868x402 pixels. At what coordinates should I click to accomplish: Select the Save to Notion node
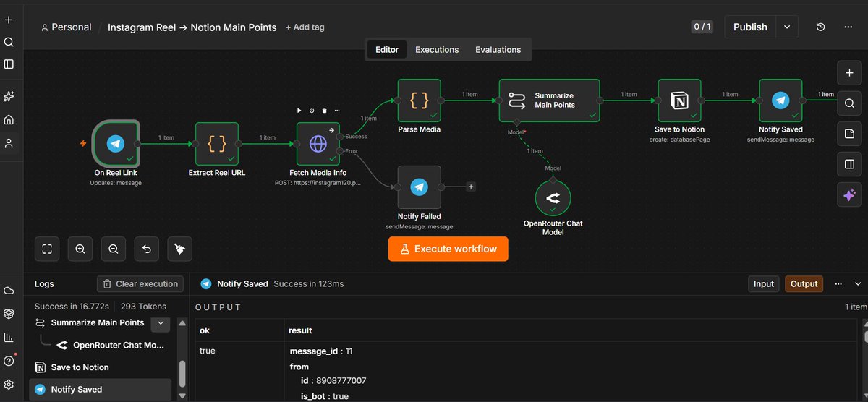click(679, 100)
